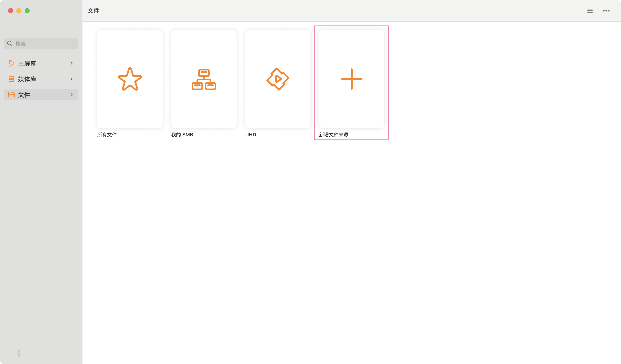
Task: Open the three-dot more options menu
Action: [x=606, y=11]
